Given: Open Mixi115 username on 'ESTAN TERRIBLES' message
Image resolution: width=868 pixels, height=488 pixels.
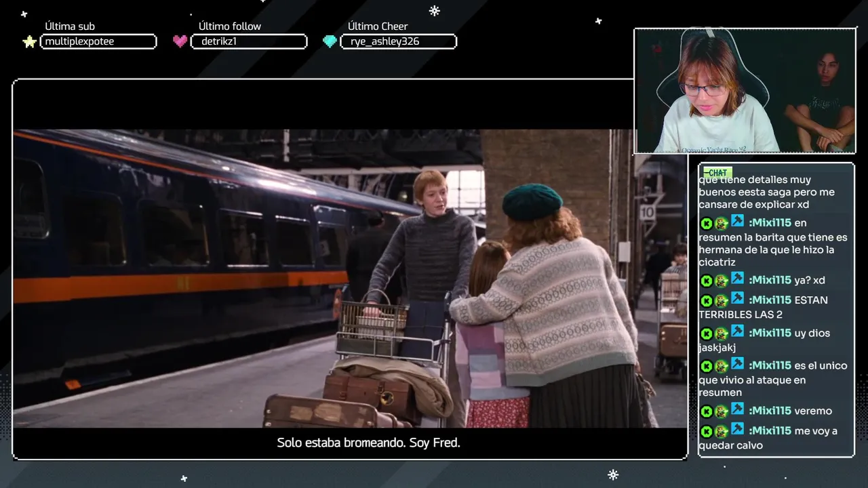Looking at the screenshot, I should point(770,300).
